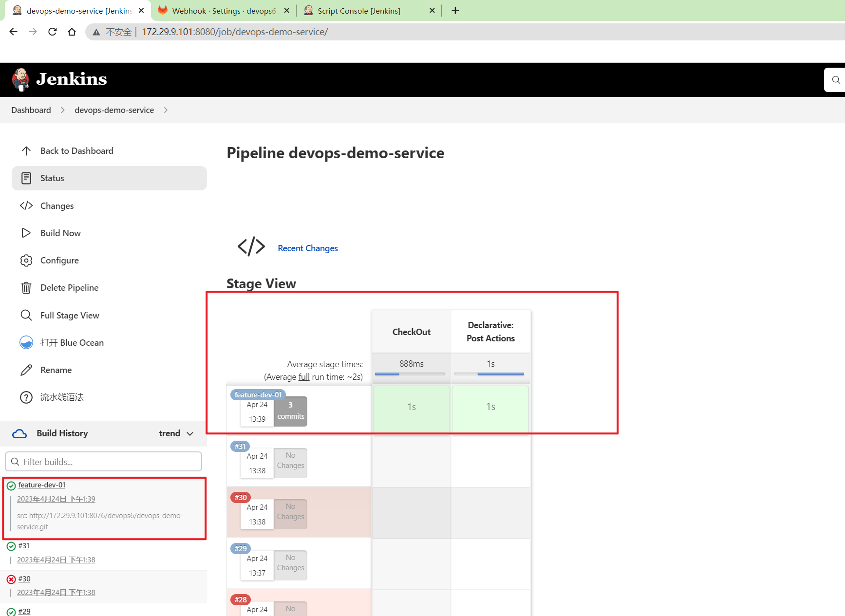Click failed status icon of build #30
This screenshot has height=616, width=845.
[11, 579]
